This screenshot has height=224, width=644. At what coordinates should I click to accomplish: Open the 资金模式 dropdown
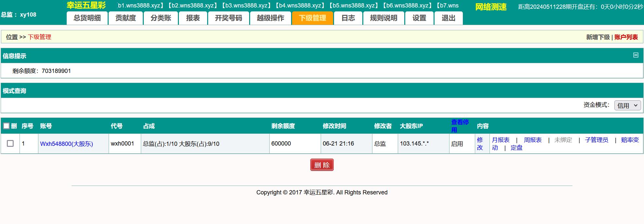627,105
